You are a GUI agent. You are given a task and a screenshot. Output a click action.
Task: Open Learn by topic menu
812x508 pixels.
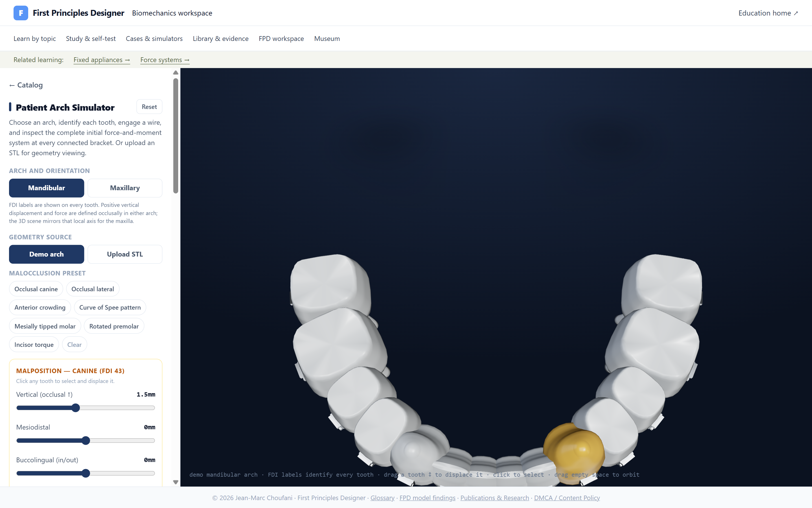pos(35,39)
